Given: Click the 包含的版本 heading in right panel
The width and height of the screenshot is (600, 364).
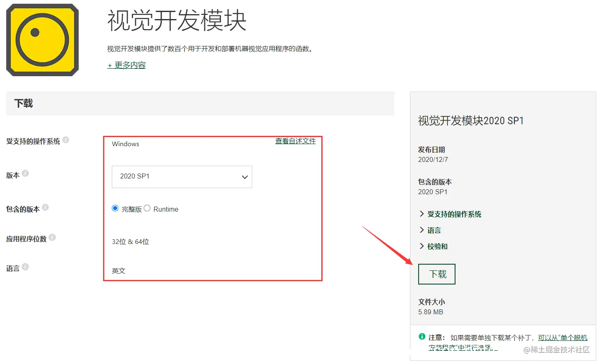Looking at the screenshot, I should tap(435, 182).
